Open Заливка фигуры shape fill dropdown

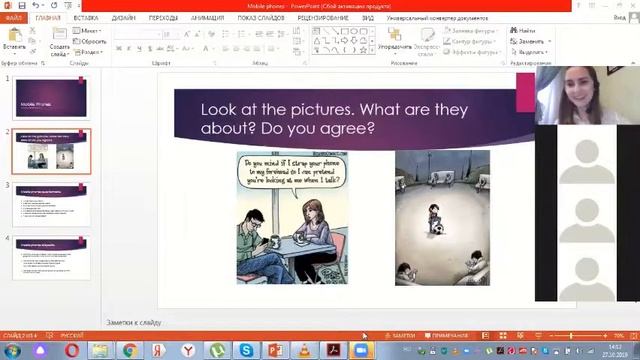click(x=470, y=31)
